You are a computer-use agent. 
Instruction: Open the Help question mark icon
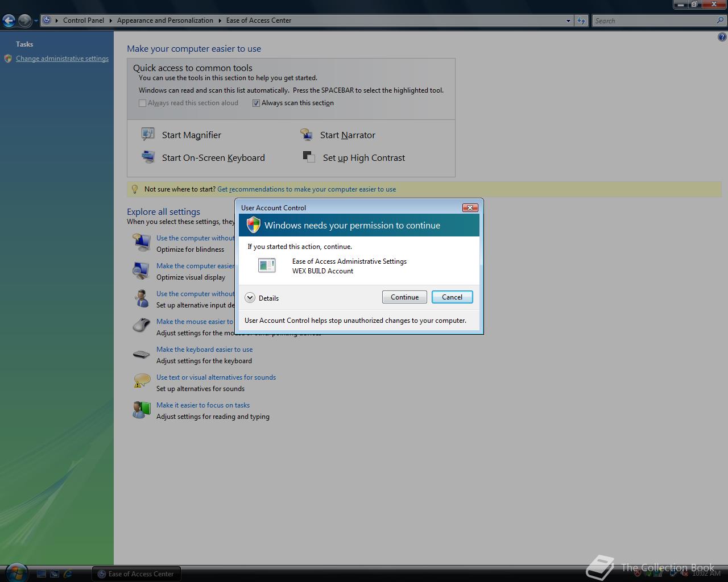722,38
